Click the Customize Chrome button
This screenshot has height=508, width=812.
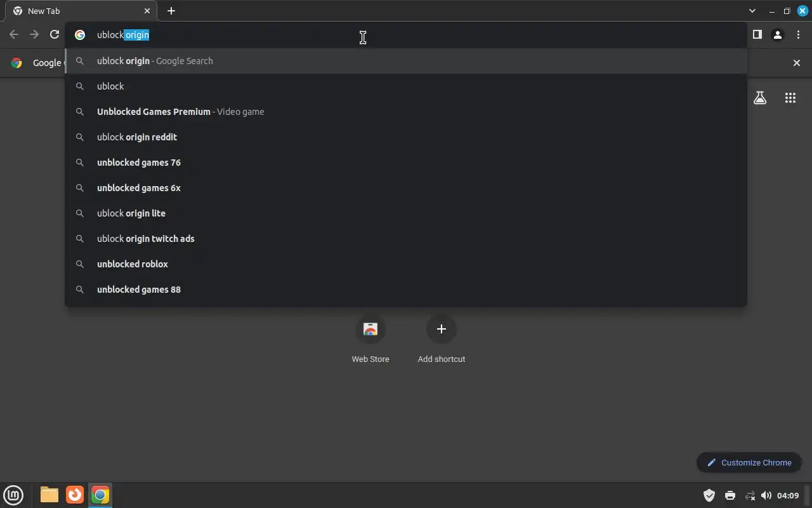pyautogui.click(x=749, y=462)
